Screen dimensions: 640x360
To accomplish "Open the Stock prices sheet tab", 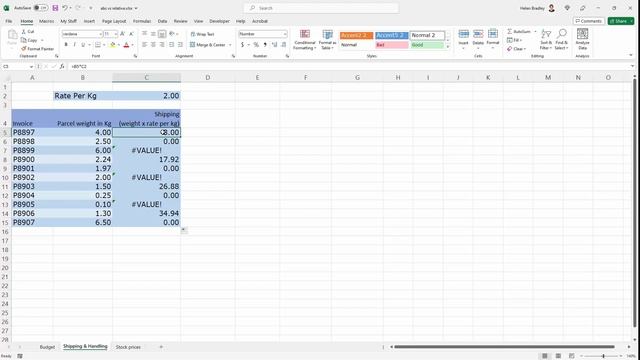I will click(128, 347).
